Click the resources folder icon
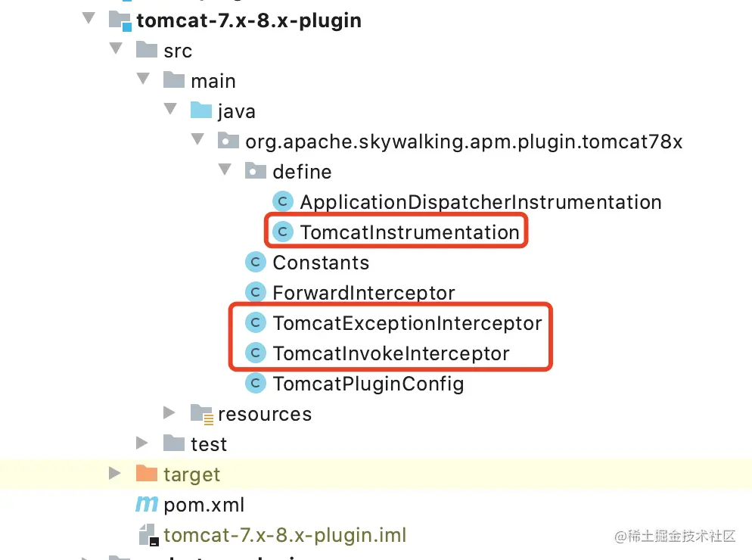The image size is (752, 560). 203,413
